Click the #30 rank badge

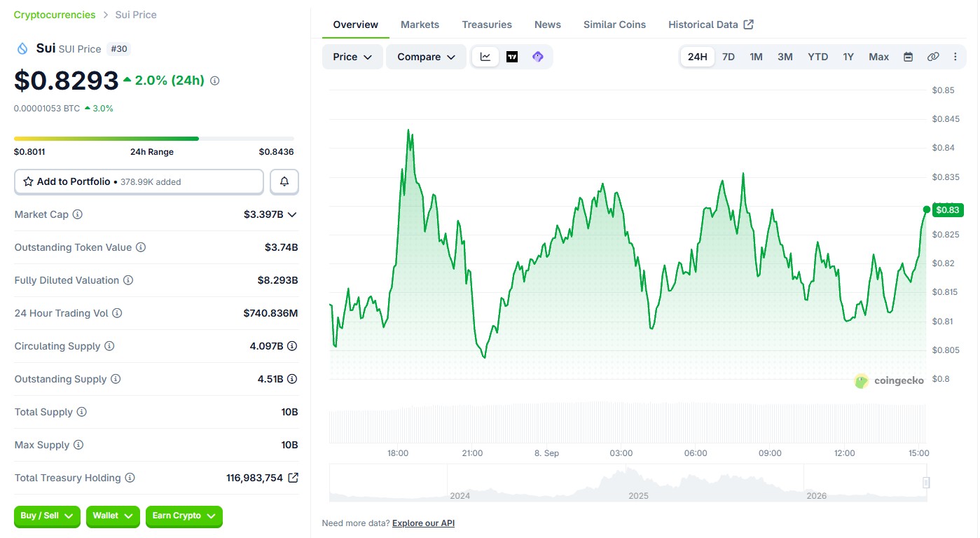click(x=119, y=49)
